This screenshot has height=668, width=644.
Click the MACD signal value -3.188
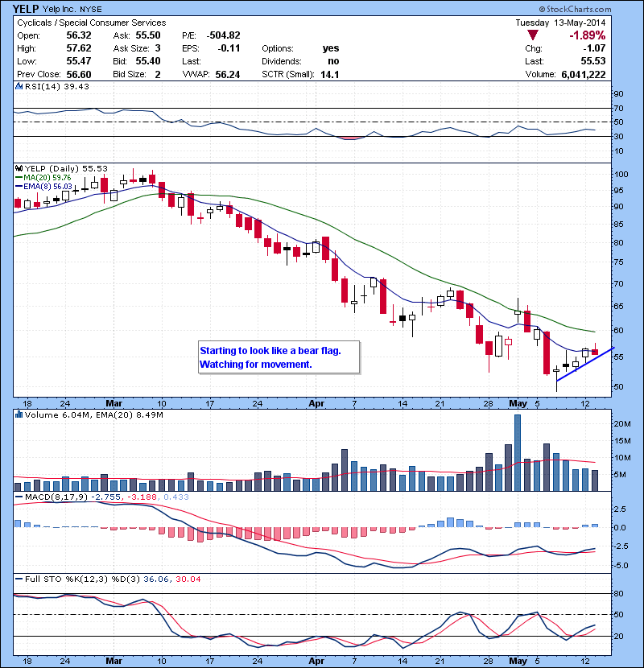pos(141,497)
